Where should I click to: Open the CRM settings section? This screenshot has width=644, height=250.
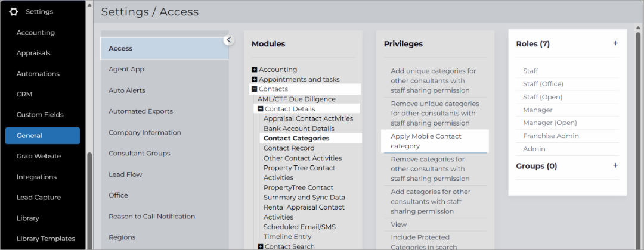tap(24, 94)
